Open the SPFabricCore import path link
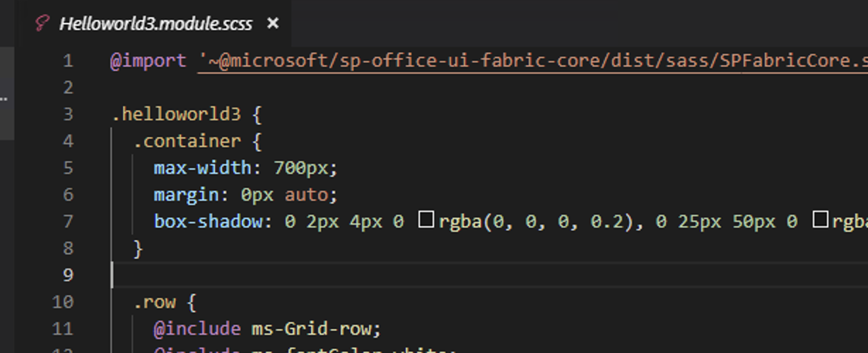 (x=533, y=61)
